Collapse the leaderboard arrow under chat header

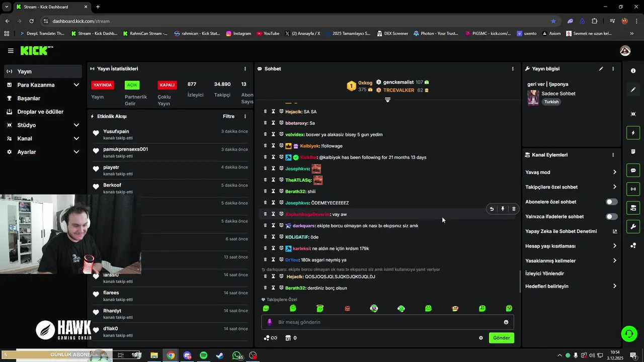[x=387, y=100]
